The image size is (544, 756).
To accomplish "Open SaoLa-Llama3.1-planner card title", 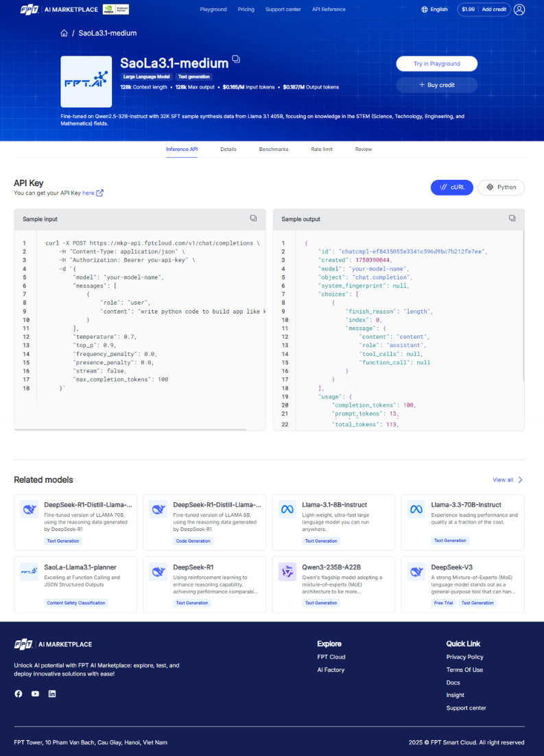I will (x=80, y=567).
